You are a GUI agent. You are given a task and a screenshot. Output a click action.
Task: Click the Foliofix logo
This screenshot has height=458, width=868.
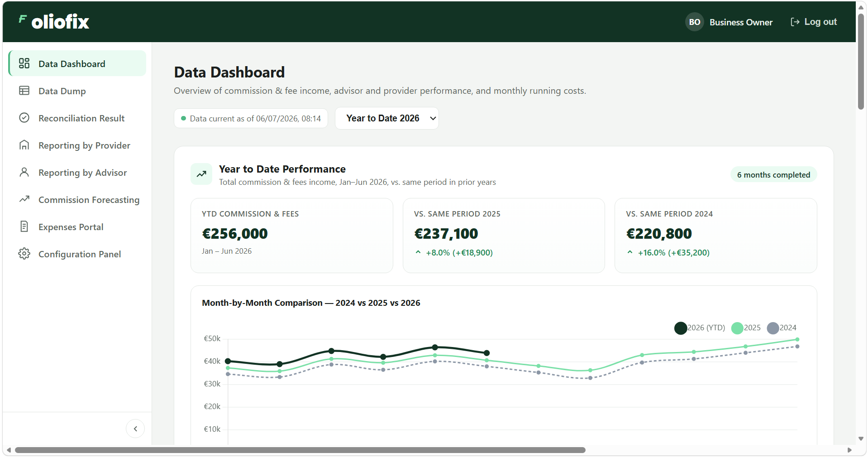click(54, 21)
